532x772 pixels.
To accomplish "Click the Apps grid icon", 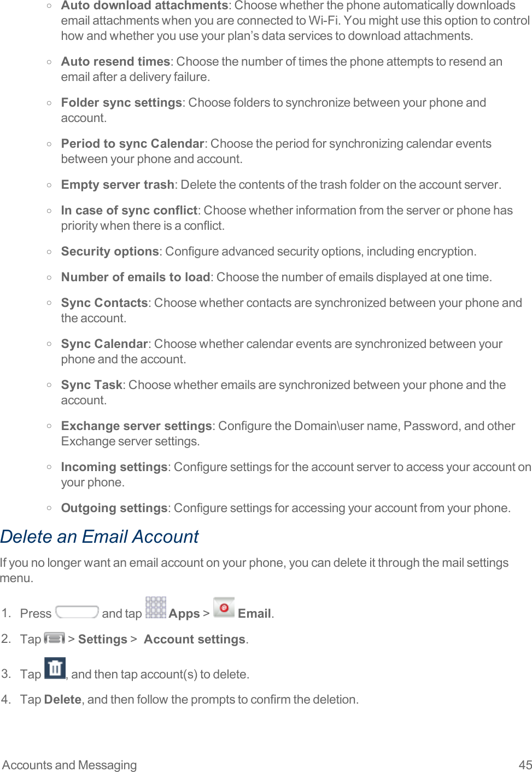I will [x=156, y=607].
